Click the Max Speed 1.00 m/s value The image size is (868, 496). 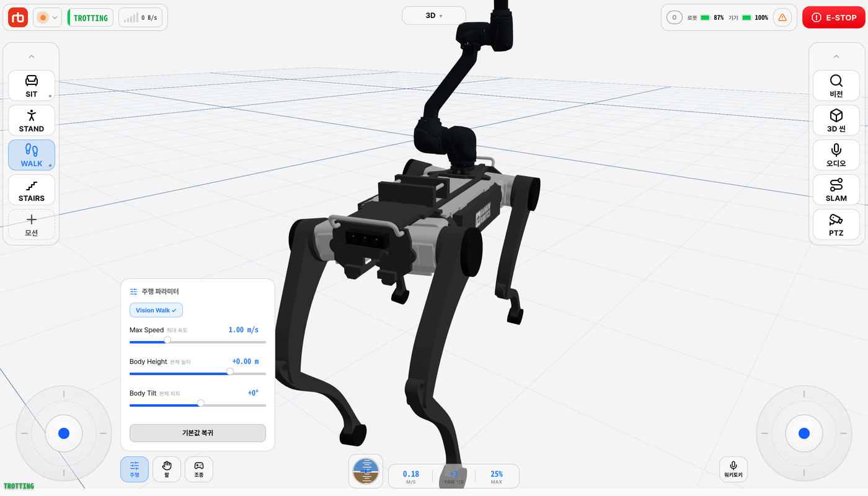pyautogui.click(x=244, y=330)
